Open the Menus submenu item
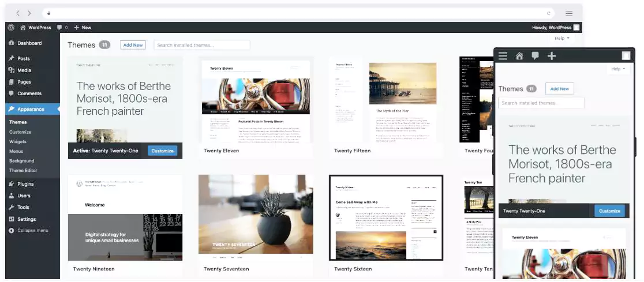Viewport: 644px width, 282px height. coord(16,151)
